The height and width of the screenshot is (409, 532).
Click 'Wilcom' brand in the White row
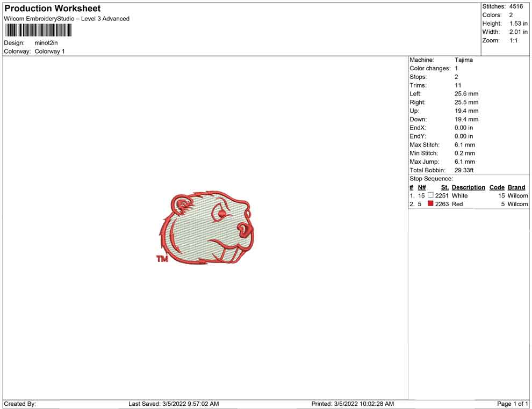pos(517,195)
